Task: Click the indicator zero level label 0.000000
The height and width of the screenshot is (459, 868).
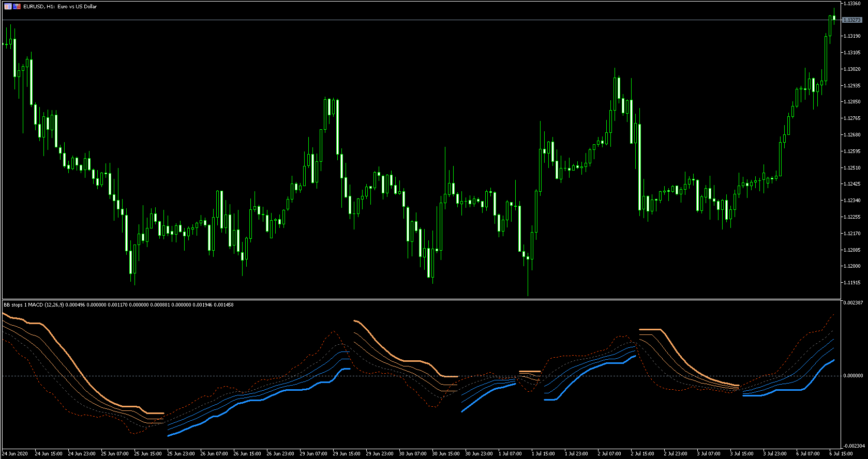Action: [x=853, y=376]
